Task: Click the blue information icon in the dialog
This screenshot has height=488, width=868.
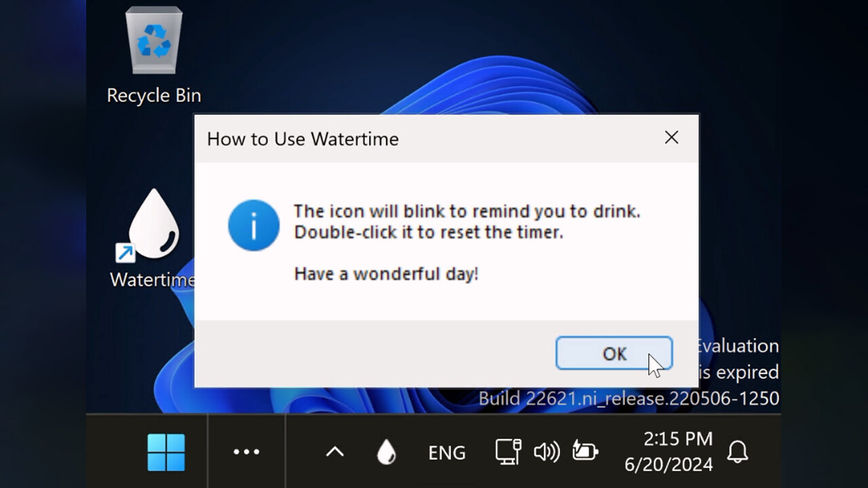Action: (254, 226)
